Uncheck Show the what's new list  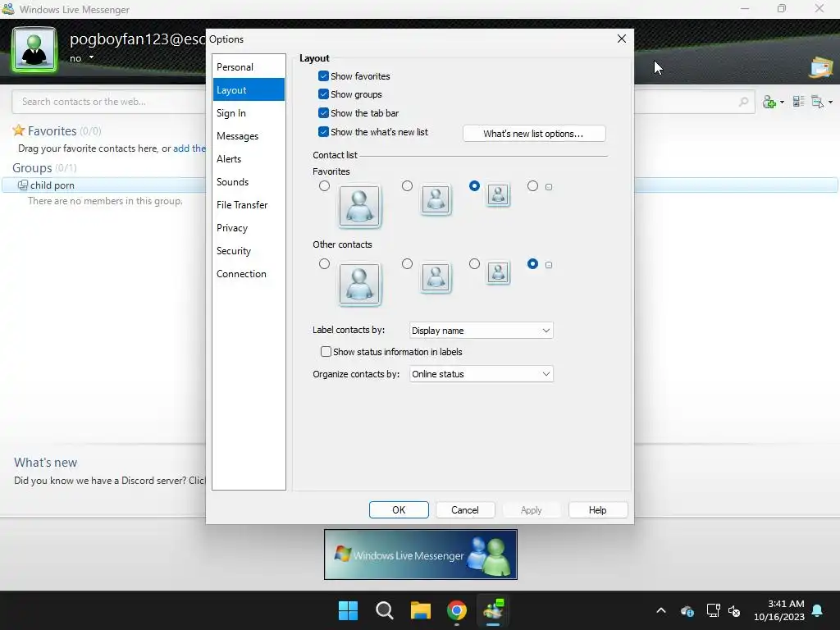323,132
